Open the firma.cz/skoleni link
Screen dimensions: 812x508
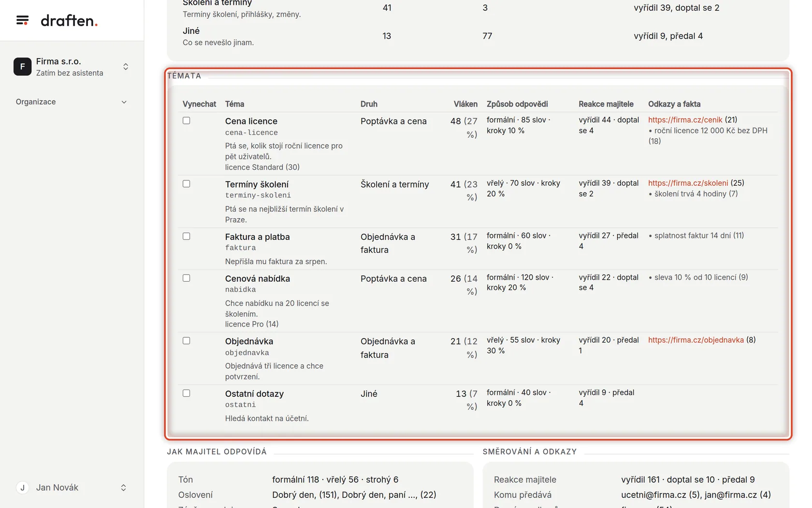688,183
